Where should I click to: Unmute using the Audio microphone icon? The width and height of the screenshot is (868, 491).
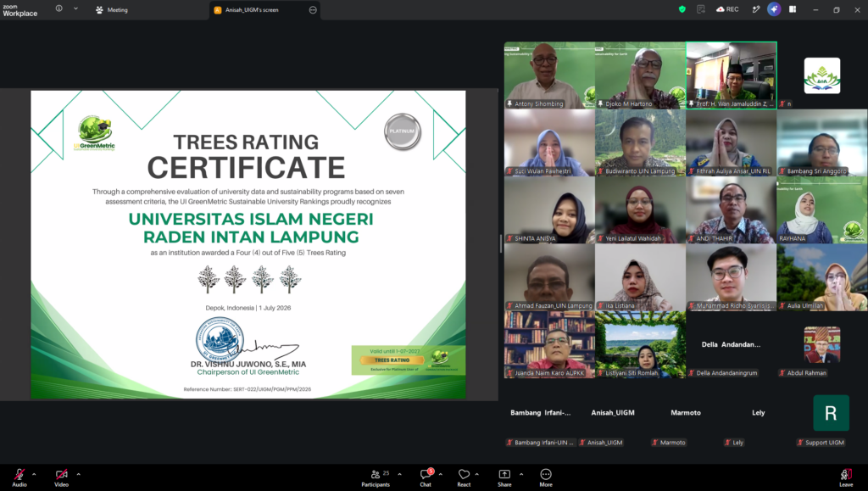pos(19,474)
